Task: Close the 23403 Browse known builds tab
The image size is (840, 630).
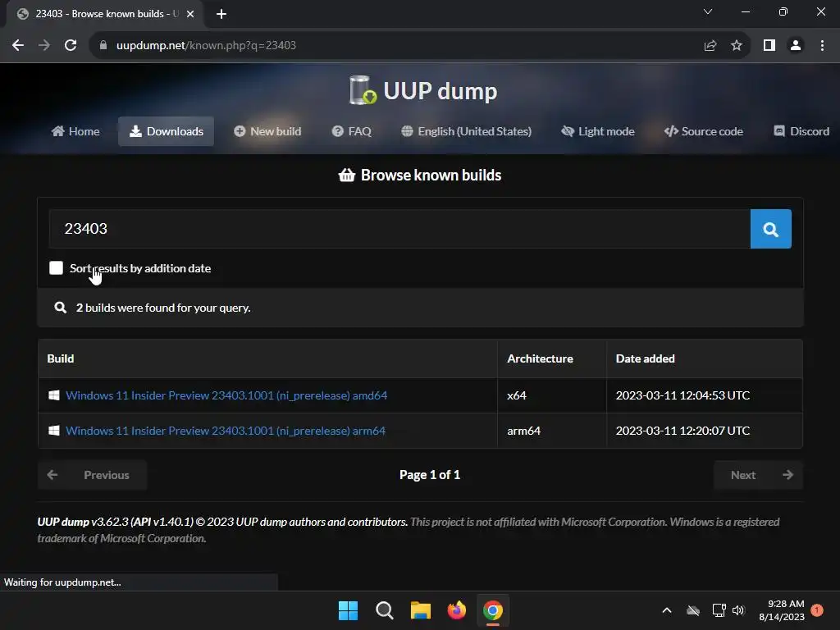Action: tap(190, 14)
